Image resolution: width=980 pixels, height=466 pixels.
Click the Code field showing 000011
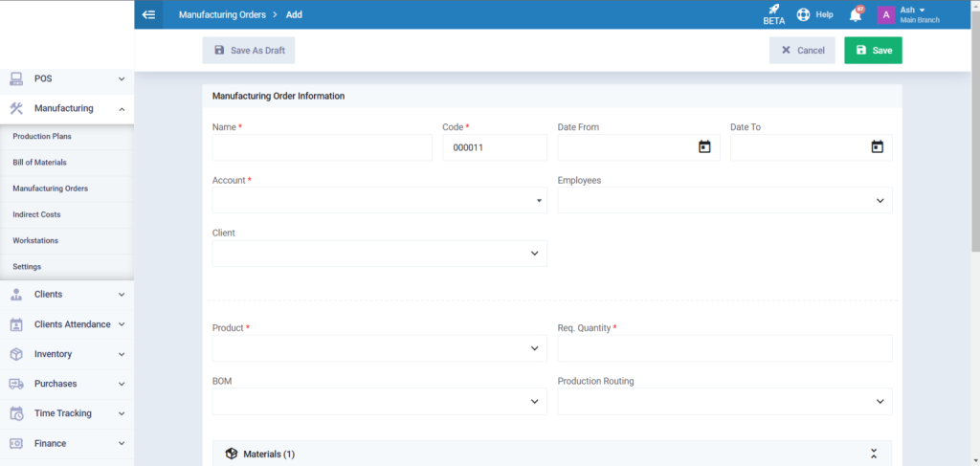click(x=495, y=147)
